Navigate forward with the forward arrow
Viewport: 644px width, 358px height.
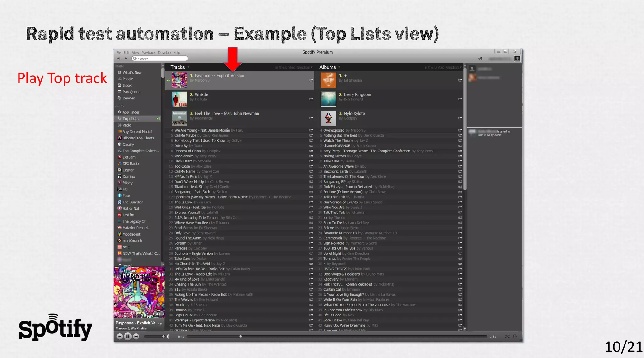(125, 59)
